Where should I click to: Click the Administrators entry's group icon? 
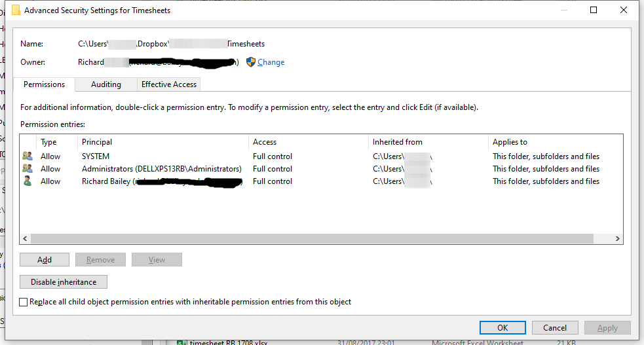(x=28, y=169)
